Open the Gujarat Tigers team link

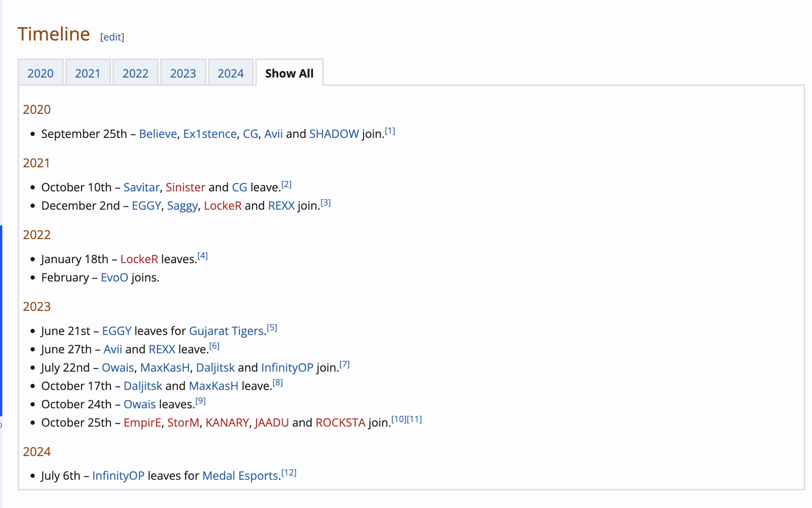(x=226, y=331)
